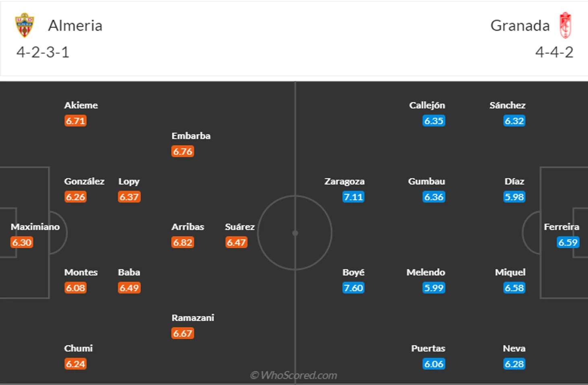The width and height of the screenshot is (588, 385).
Task: Click Arribas's 6.82 rating badge
Action: click(183, 242)
